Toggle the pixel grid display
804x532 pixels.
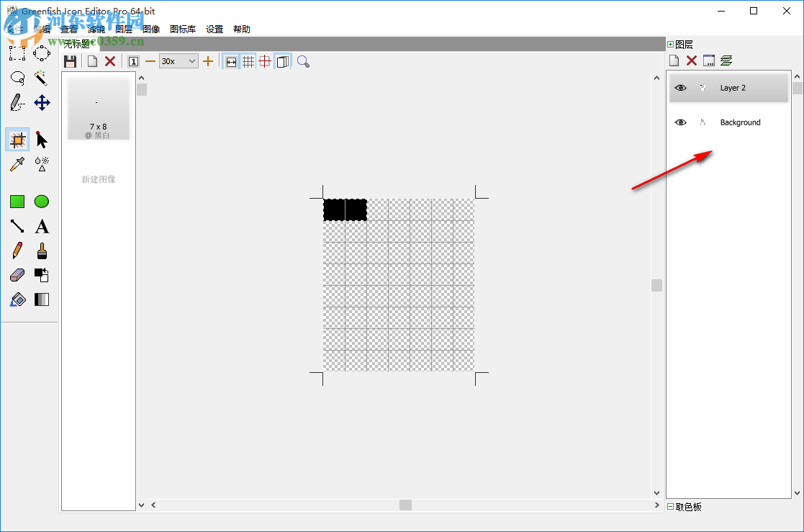pyautogui.click(x=248, y=61)
